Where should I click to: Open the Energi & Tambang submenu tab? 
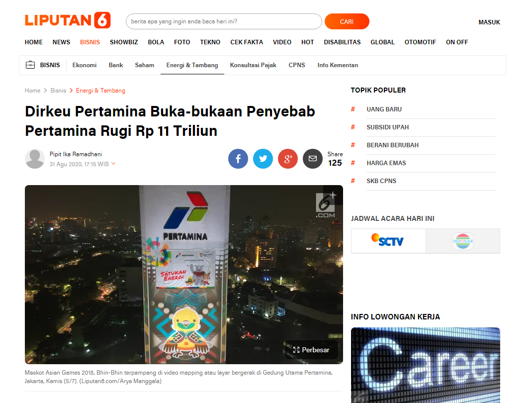(192, 65)
